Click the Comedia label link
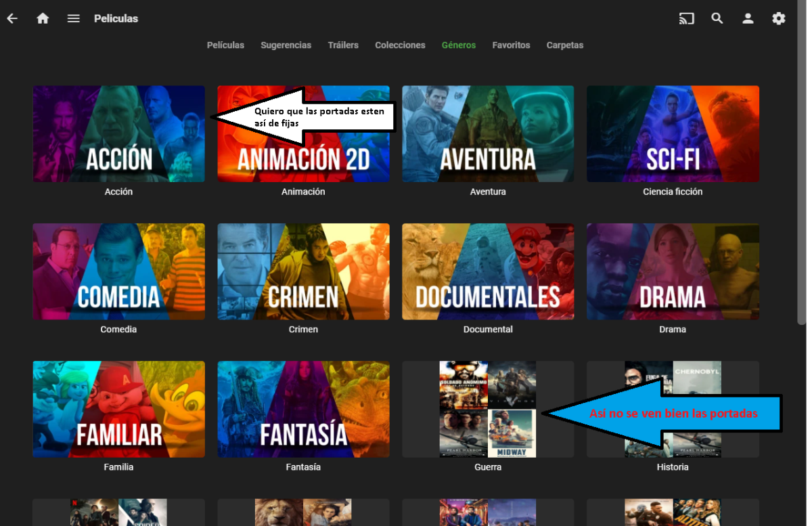Viewport: 812px width, 526px height. click(118, 329)
